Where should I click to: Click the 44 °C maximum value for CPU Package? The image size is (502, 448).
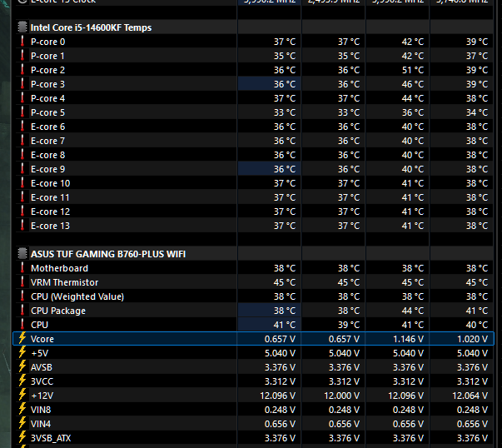(x=413, y=311)
